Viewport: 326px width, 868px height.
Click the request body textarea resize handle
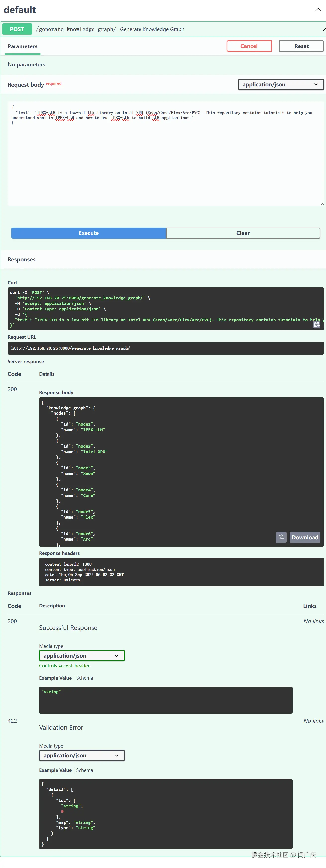click(322, 204)
